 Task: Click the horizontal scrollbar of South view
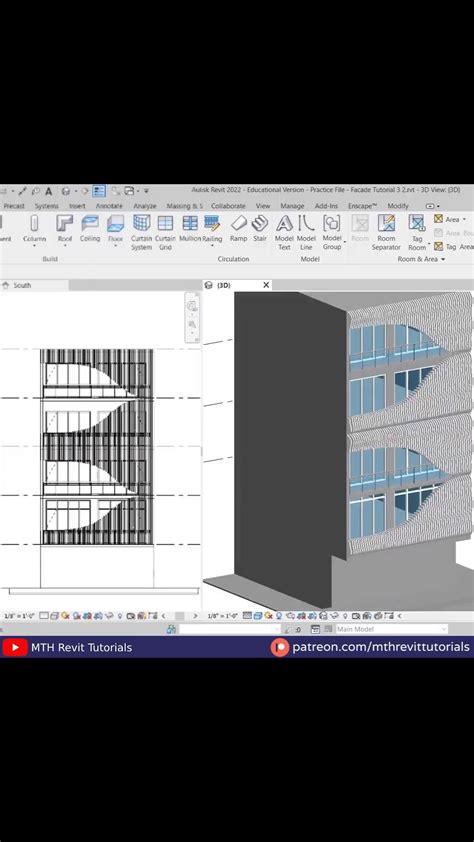[x=179, y=616]
